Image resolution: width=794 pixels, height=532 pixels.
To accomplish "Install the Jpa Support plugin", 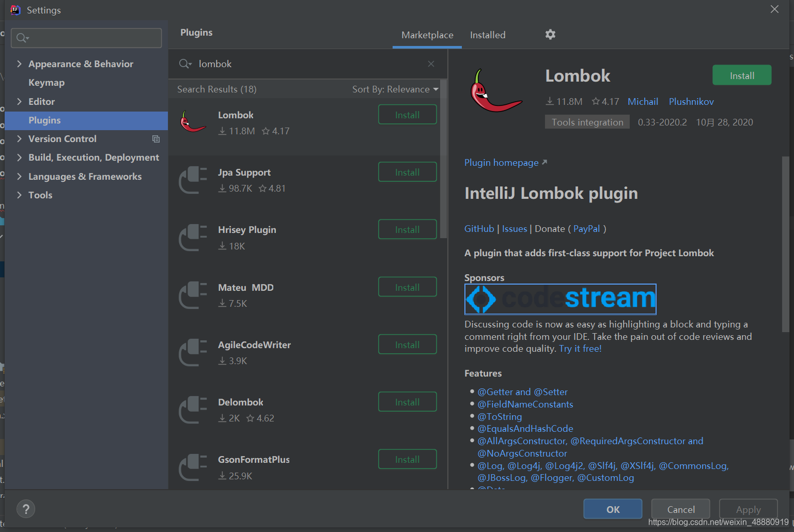I will pos(408,172).
